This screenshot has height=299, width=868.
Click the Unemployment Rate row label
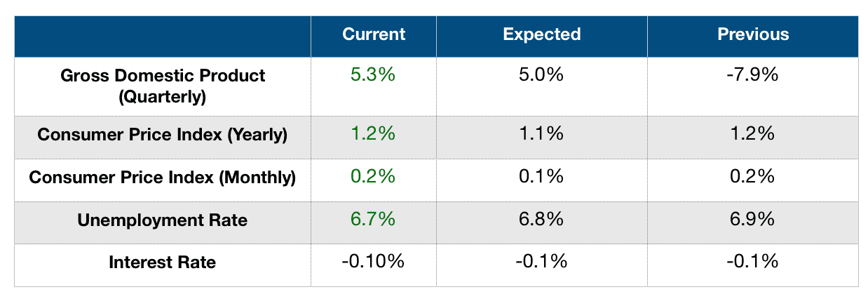tap(163, 220)
